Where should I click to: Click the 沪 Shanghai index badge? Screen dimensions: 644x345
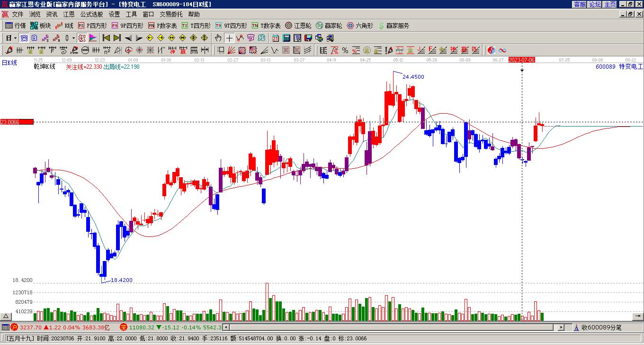[x=14, y=327]
